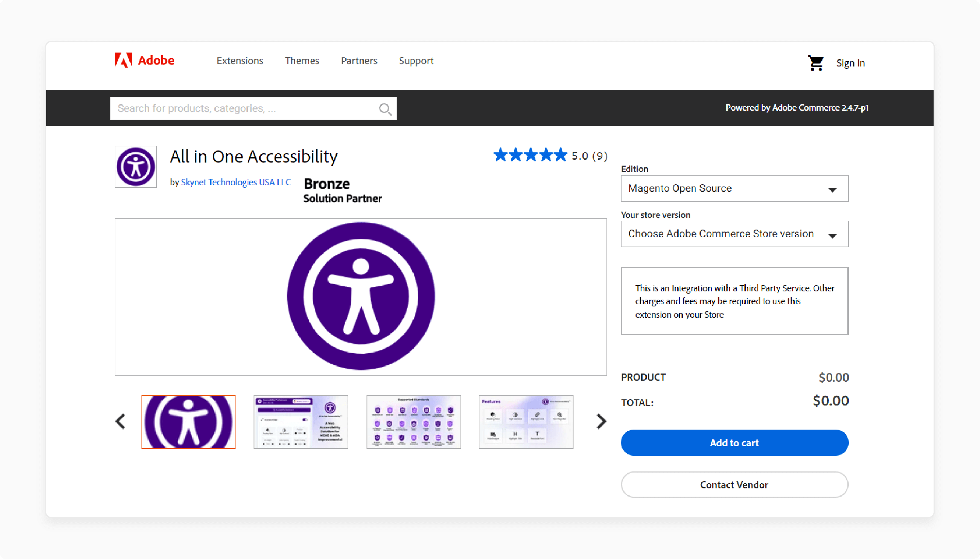The width and height of the screenshot is (980, 559).
Task: Go to next gallery thumbnails arrow
Action: point(601,421)
